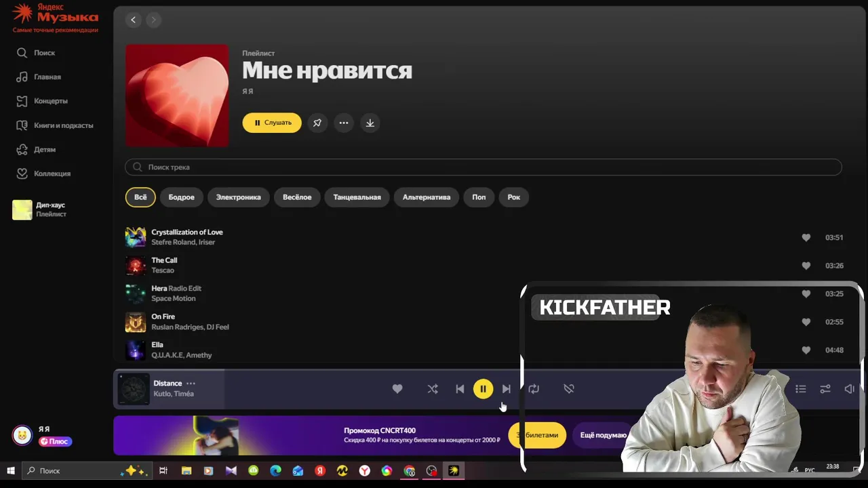Click the red heart playlist cover
The height and width of the screenshot is (488, 868).
click(177, 96)
